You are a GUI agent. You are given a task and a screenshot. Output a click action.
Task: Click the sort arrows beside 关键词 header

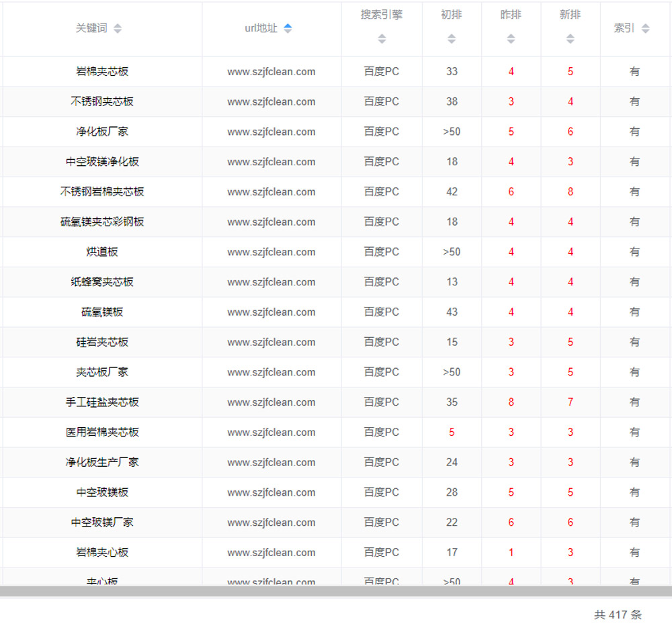(x=118, y=28)
